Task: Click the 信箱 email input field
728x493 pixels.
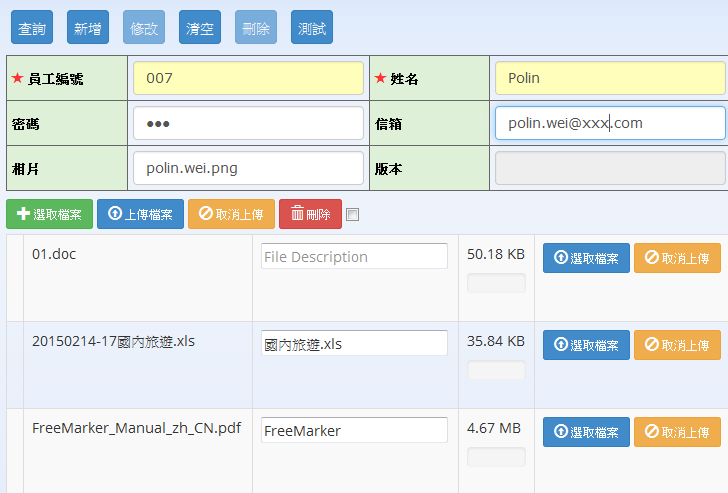Action: point(609,123)
